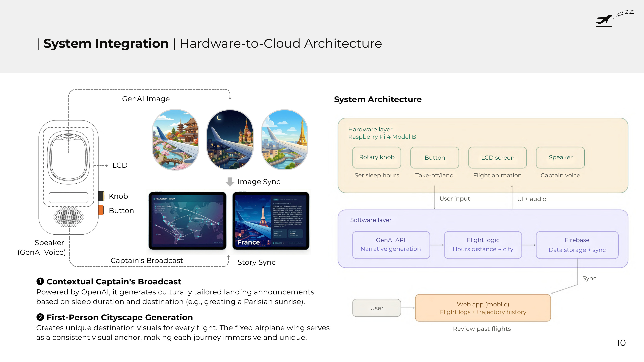This screenshot has width=644, height=362.
Task: Select the Rotary knob box
Action: pos(377,157)
